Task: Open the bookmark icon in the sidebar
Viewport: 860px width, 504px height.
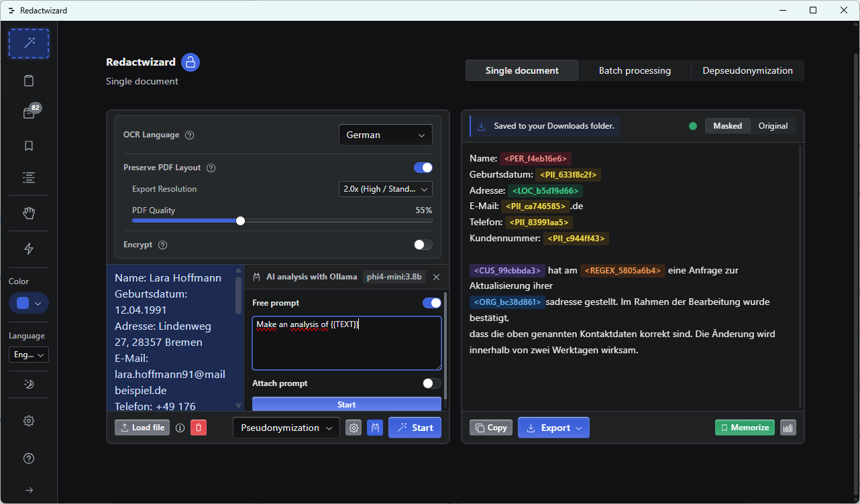Action: 29,145
